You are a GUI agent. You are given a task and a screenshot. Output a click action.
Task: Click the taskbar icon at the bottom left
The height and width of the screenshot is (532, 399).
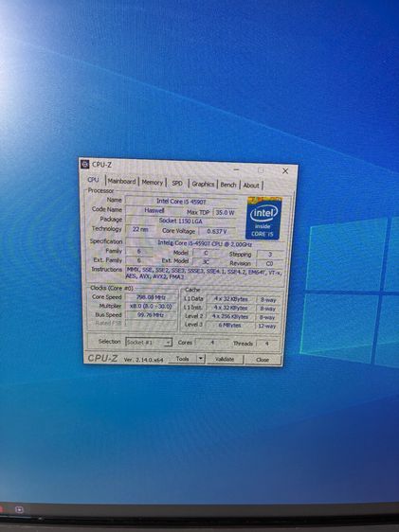click(19, 509)
